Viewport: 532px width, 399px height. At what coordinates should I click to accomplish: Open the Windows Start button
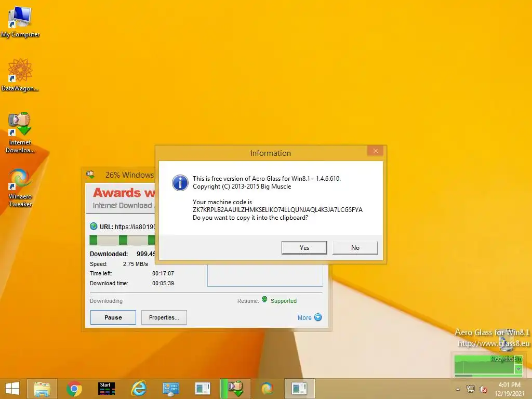[x=12, y=389]
